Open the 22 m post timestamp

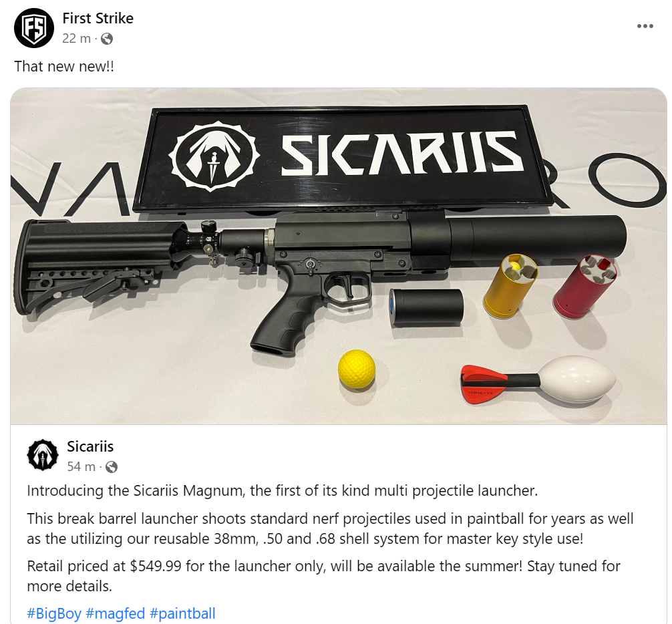76,39
